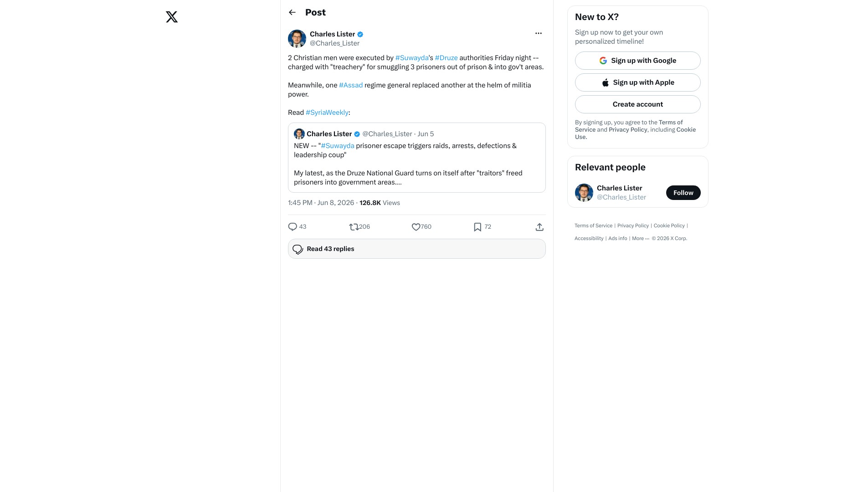Repost using the retweet arrows icon
868x492 pixels.
pyautogui.click(x=354, y=227)
